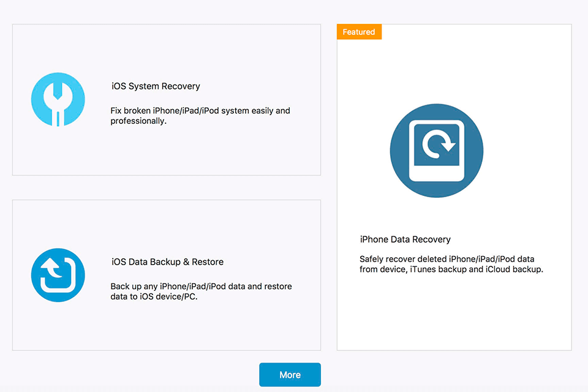Click the broken iPhone fix description text

click(x=200, y=116)
